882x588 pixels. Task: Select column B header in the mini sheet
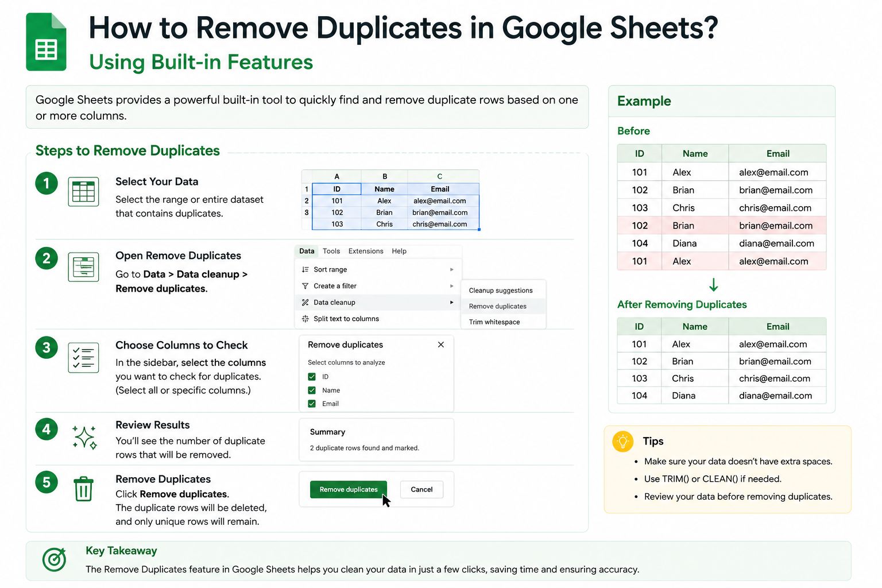coord(385,176)
